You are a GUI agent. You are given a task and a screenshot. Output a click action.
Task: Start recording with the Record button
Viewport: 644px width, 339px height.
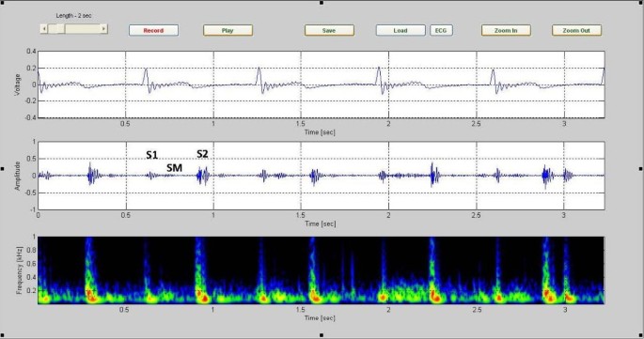[x=153, y=30]
